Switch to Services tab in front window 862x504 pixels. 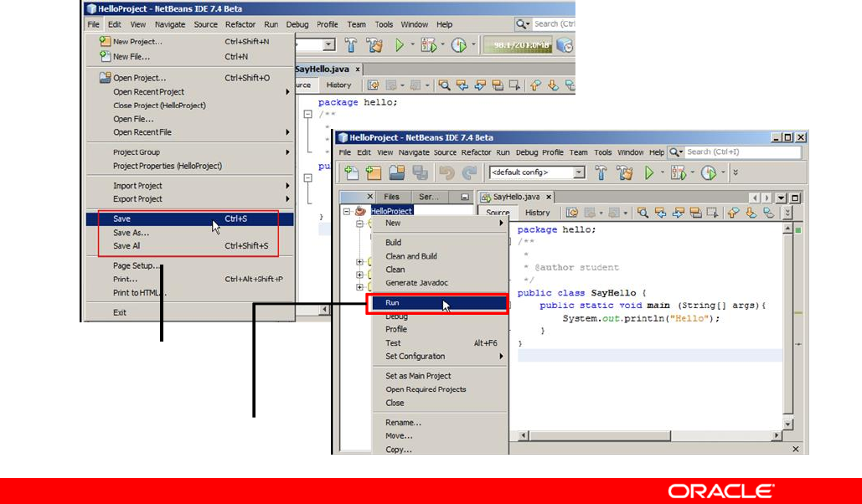pos(429,197)
